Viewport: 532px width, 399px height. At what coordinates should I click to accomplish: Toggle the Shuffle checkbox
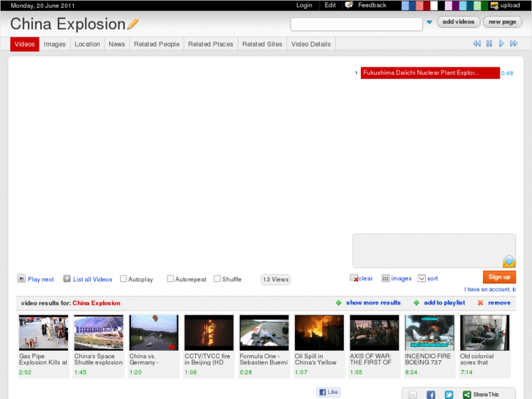click(217, 278)
